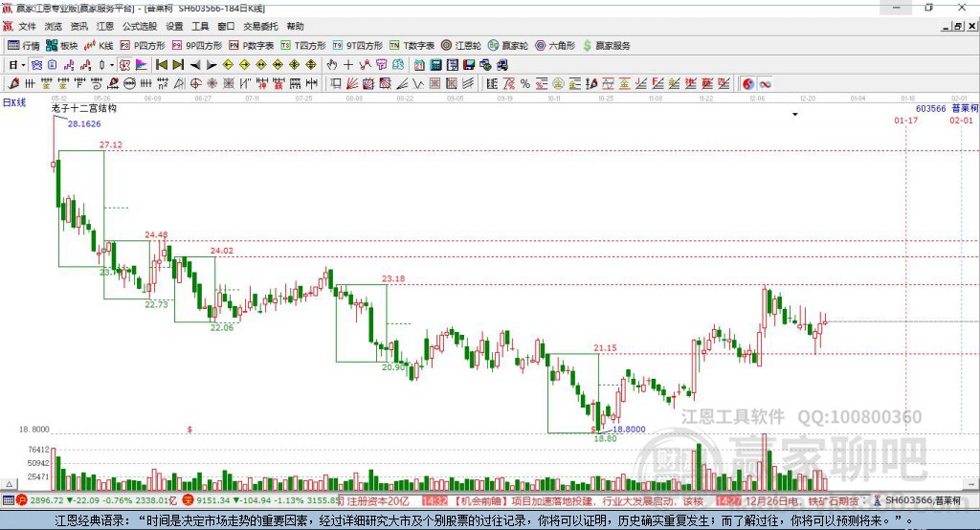Open the 行情 quotes view
Image resolution: width=980 pixels, height=530 pixels.
(x=24, y=46)
